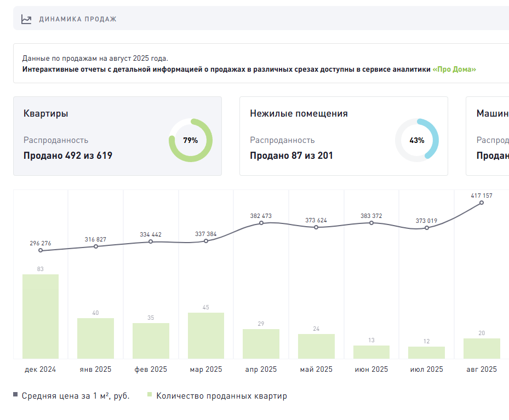Click the дек 2024 bar showing 83
The width and height of the screenshot is (509, 420).
coord(41,317)
